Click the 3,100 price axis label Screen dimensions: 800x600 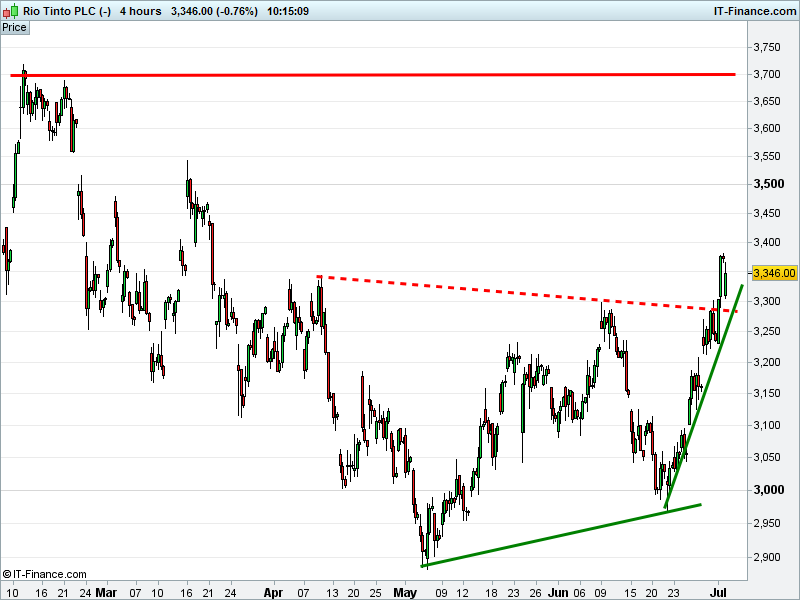point(767,425)
